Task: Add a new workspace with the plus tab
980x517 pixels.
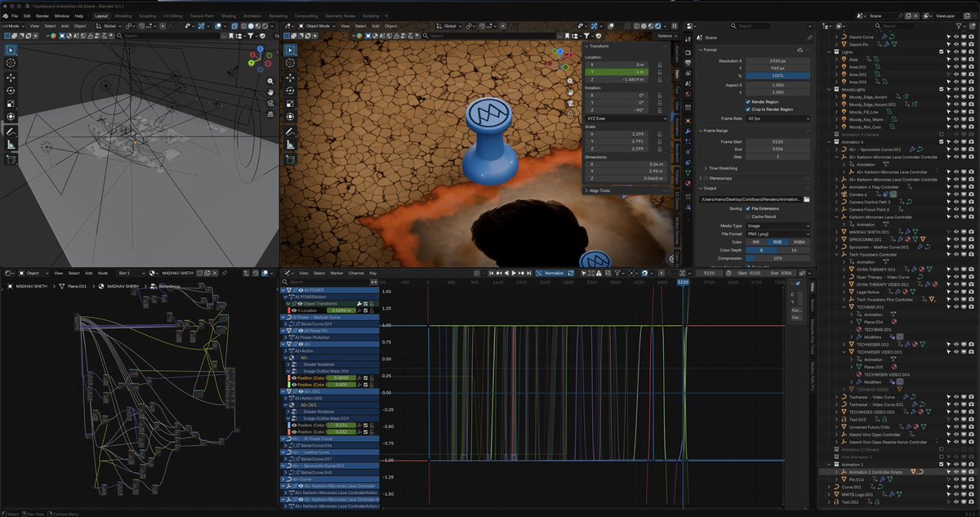Action: (386, 16)
